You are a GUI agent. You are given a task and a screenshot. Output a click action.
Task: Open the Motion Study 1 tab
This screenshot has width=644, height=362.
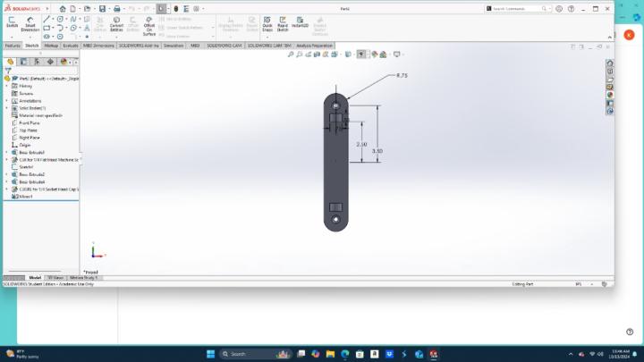[84, 278]
